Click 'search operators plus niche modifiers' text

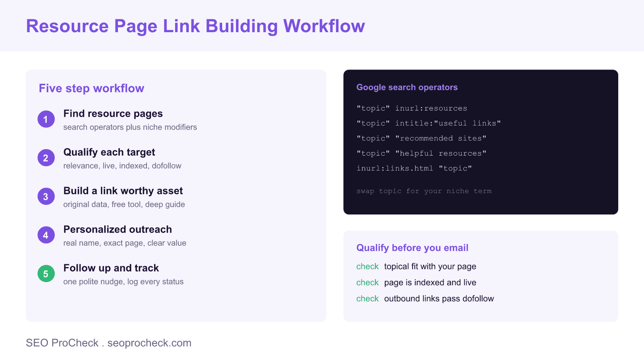[x=130, y=127]
